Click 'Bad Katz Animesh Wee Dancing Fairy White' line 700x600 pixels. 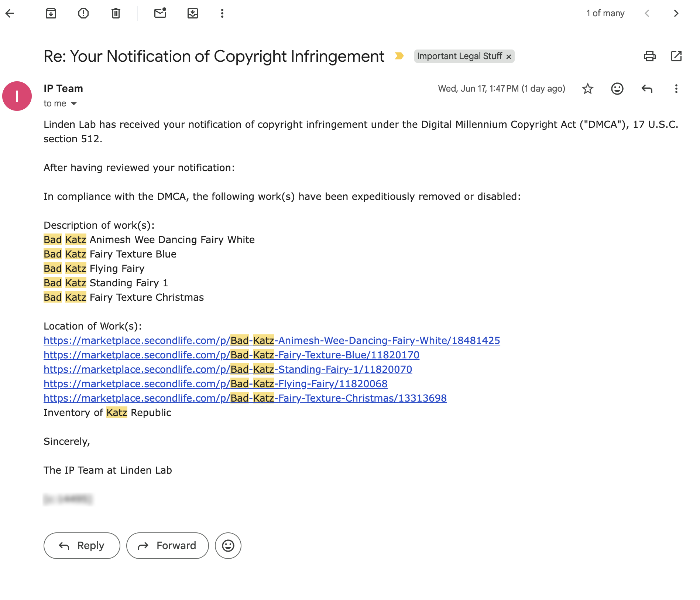click(x=149, y=240)
